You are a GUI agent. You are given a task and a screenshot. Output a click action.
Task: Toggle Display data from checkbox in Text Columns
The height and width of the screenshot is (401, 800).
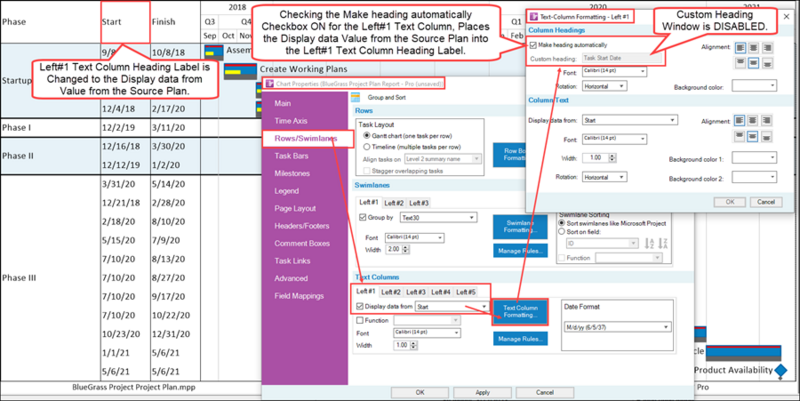360,307
